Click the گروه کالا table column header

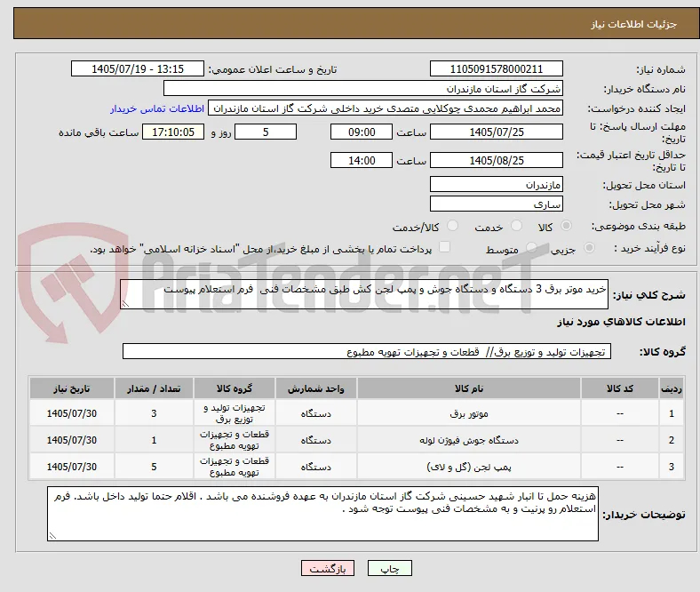[x=235, y=388]
